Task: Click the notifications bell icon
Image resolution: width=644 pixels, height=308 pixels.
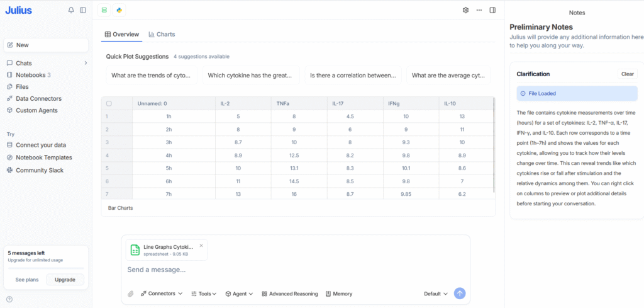Action: tap(71, 10)
